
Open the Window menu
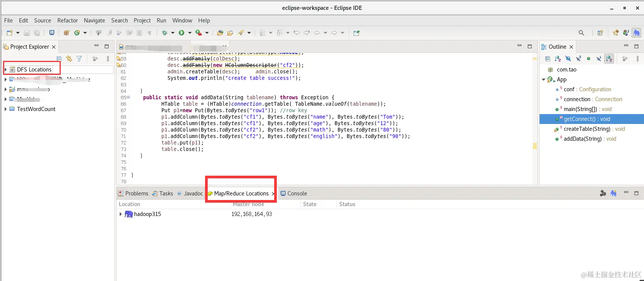tap(182, 21)
